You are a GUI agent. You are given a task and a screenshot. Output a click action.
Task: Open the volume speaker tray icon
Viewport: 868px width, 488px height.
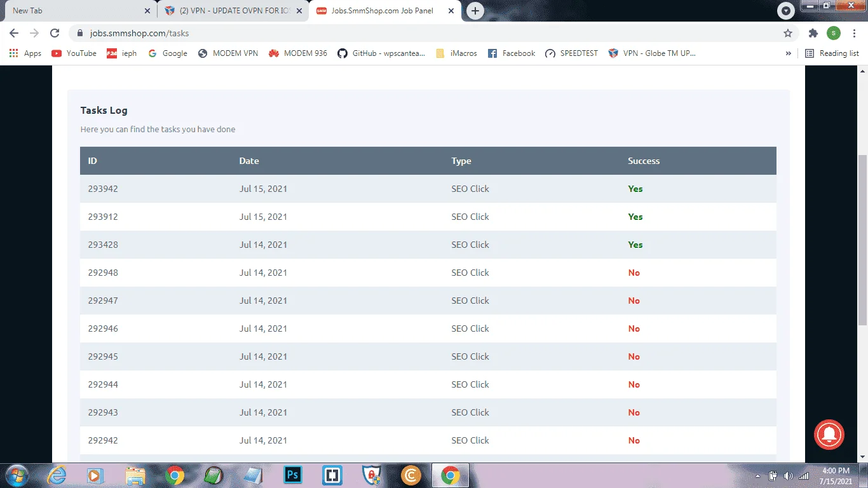coord(789,476)
